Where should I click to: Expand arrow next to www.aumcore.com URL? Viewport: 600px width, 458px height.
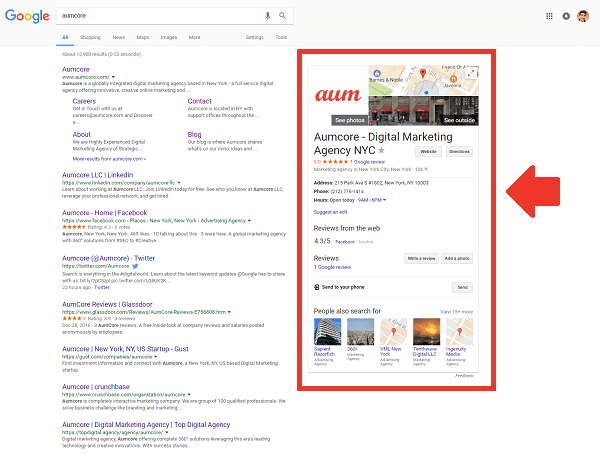click(x=113, y=77)
